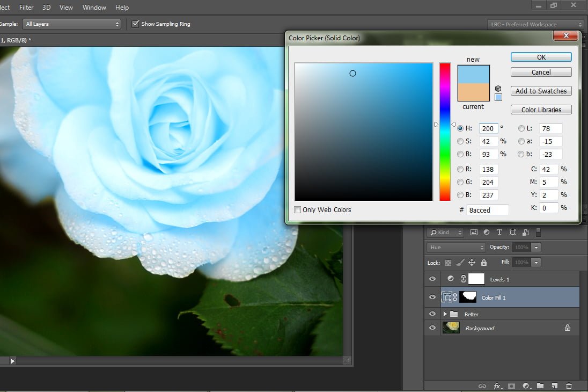Viewport: 588px width, 392px height.
Task: Click the Background layer thumbnail
Action: click(x=451, y=328)
